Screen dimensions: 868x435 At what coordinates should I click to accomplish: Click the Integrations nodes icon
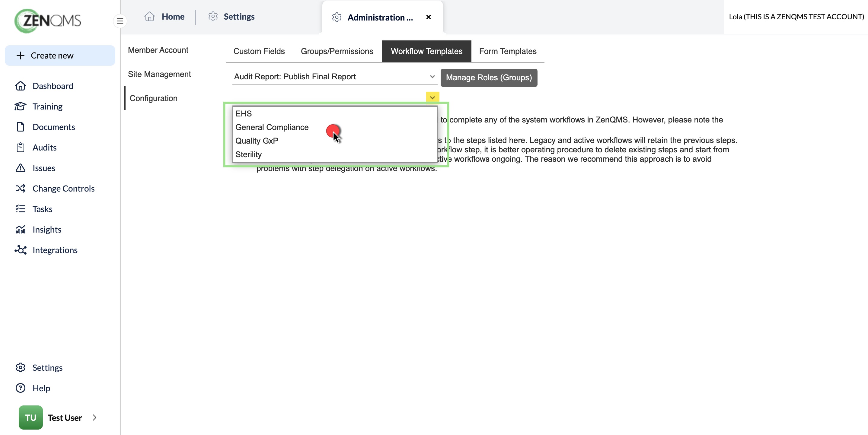point(21,250)
